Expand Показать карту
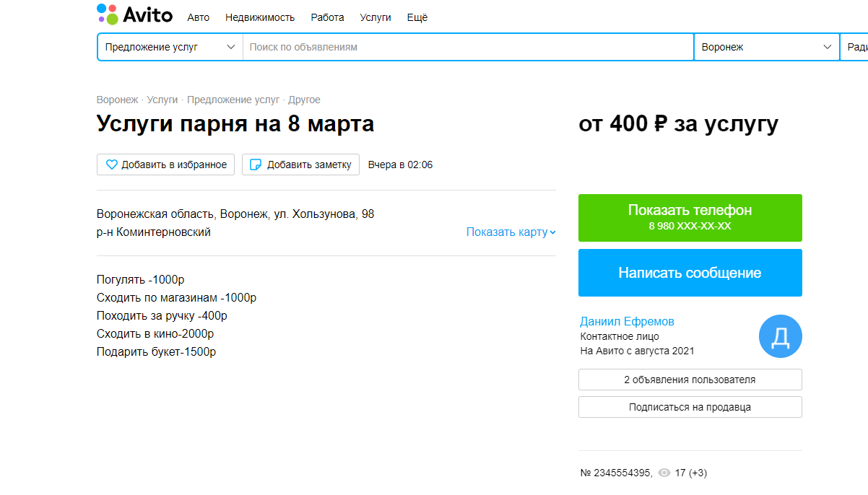 [x=511, y=232]
